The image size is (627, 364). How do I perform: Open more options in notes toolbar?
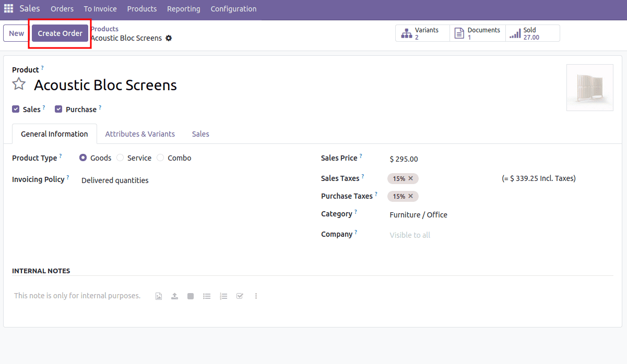point(256,296)
